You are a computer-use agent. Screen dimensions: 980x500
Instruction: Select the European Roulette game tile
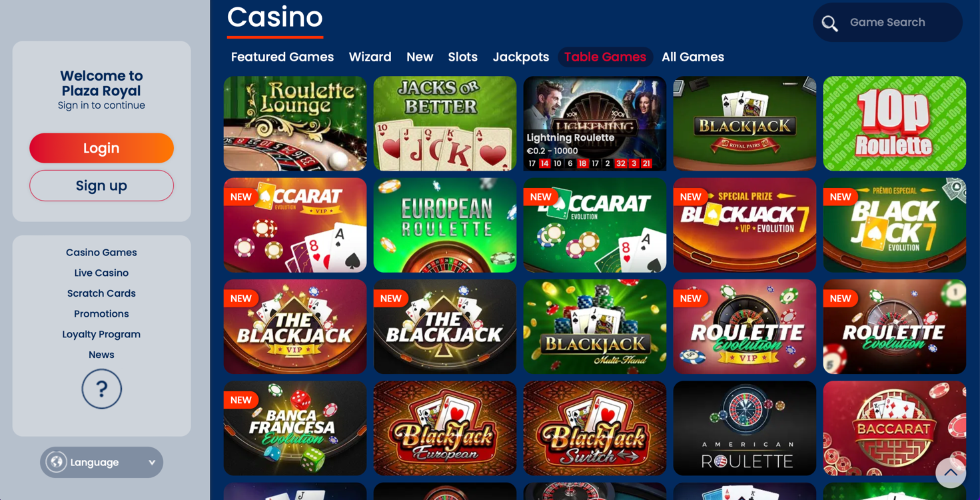[x=445, y=225]
